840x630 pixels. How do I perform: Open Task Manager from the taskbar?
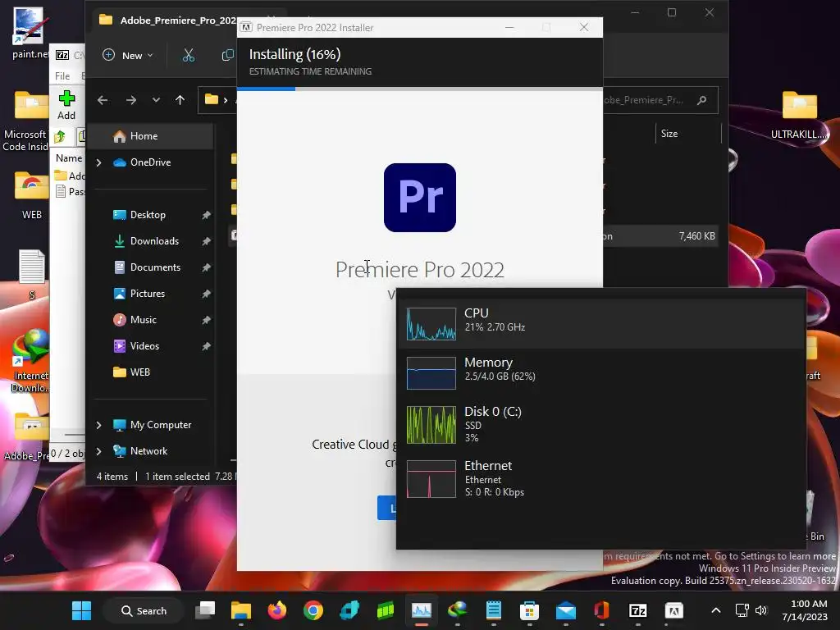[421, 610]
